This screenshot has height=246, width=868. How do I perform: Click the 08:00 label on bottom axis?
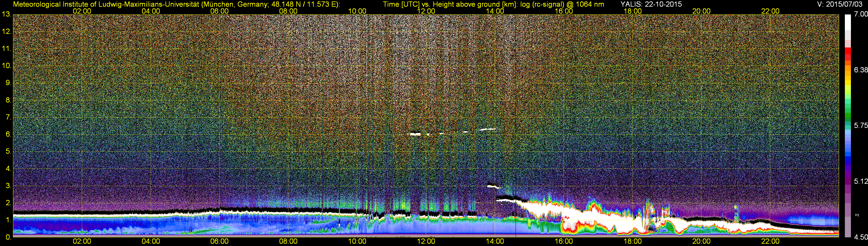coord(288,241)
